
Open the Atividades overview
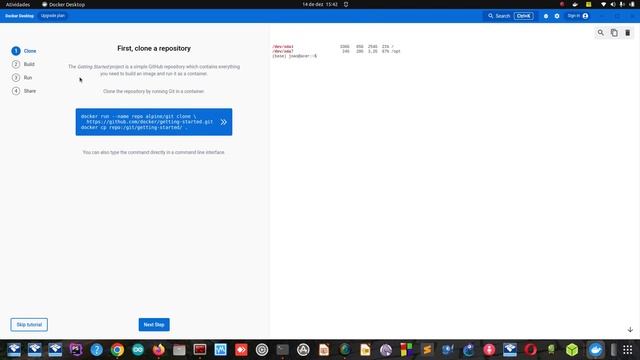click(x=18, y=4)
